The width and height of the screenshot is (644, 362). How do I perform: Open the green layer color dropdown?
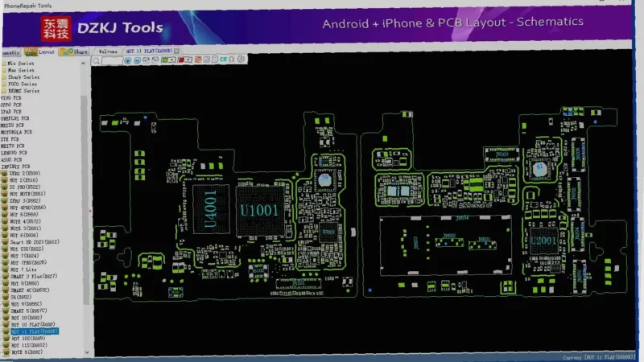168,60
